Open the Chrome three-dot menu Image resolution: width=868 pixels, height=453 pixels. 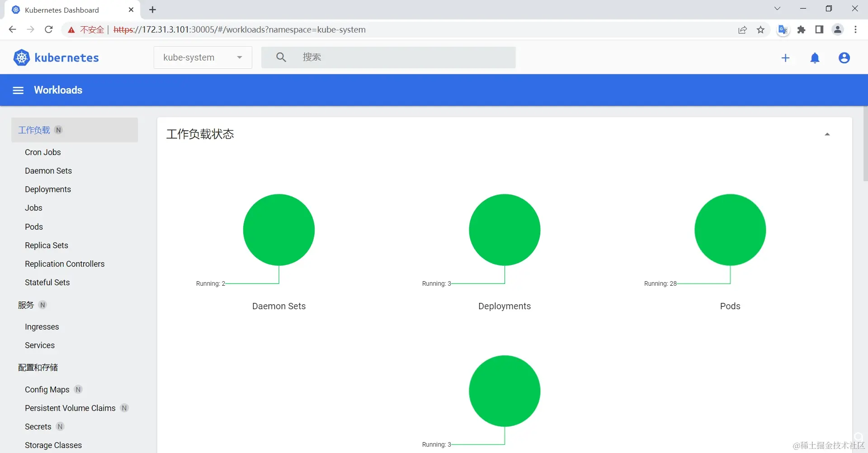[855, 29]
